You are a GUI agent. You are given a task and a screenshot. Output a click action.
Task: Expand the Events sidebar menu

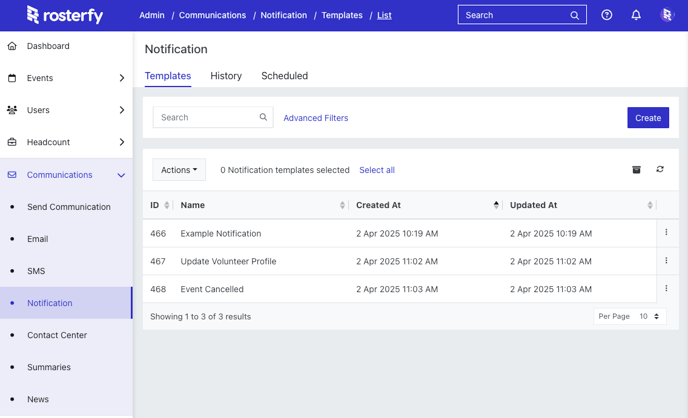click(x=122, y=78)
